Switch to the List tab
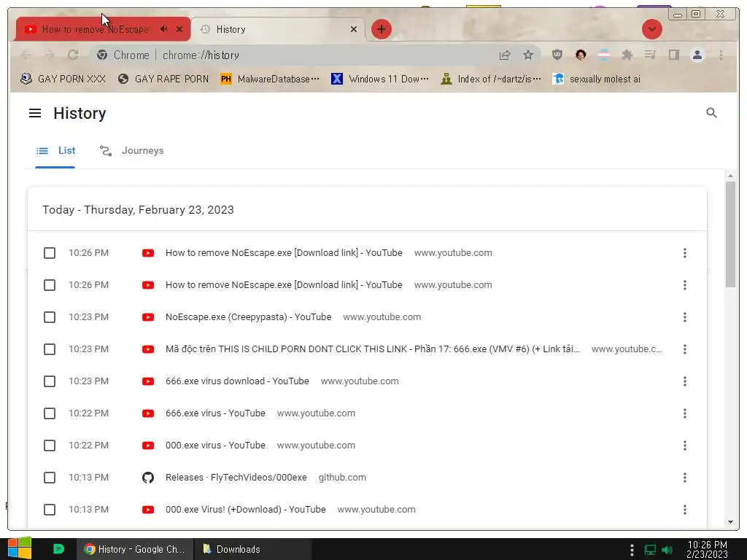 (x=55, y=151)
